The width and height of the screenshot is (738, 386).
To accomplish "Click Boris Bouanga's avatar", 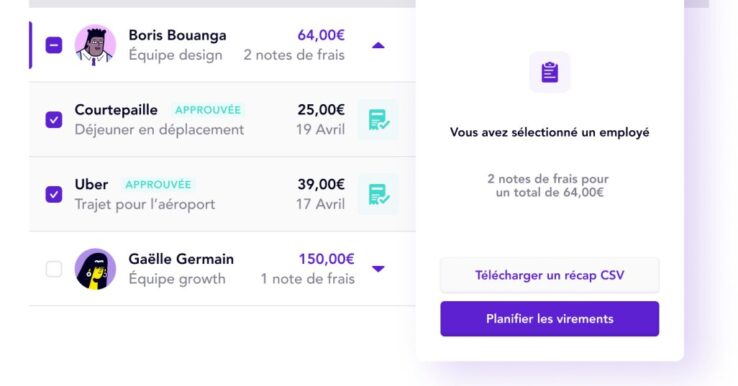I will [x=95, y=45].
